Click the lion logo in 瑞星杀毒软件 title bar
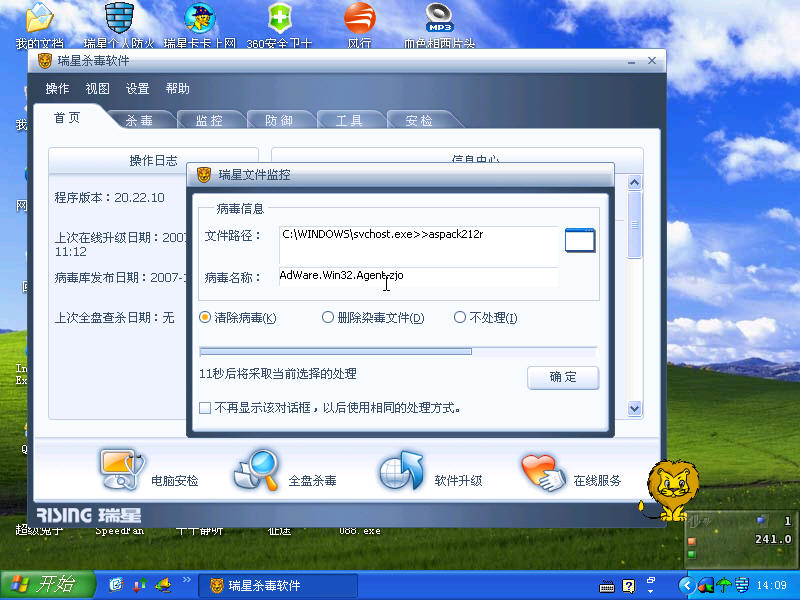The width and height of the screenshot is (800, 600). [x=44, y=61]
